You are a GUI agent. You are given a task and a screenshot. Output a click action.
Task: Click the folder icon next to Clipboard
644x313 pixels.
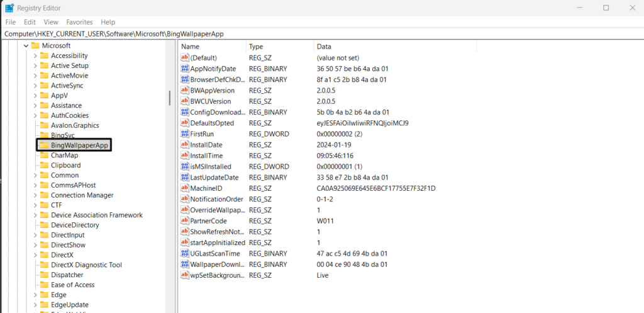pyautogui.click(x=44, y=165)
